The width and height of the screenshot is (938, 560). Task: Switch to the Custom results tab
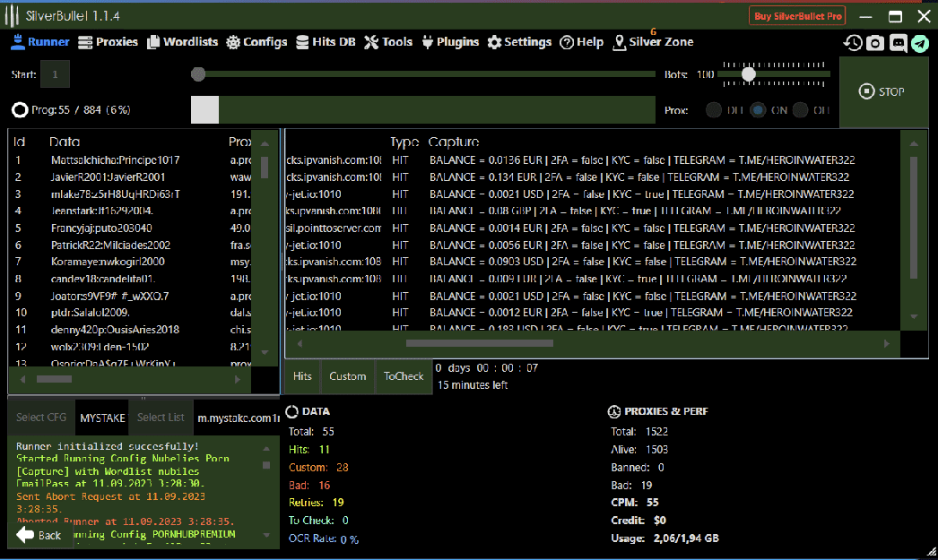(x=347, y=376)
